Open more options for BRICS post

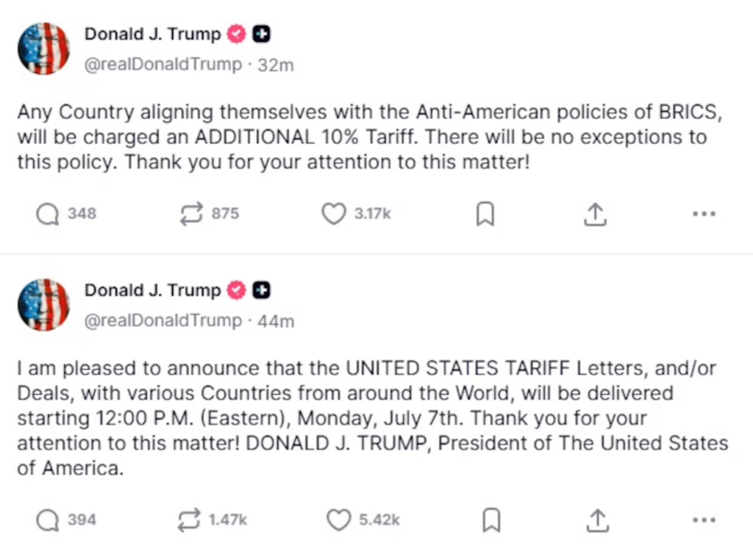point(704,214)
